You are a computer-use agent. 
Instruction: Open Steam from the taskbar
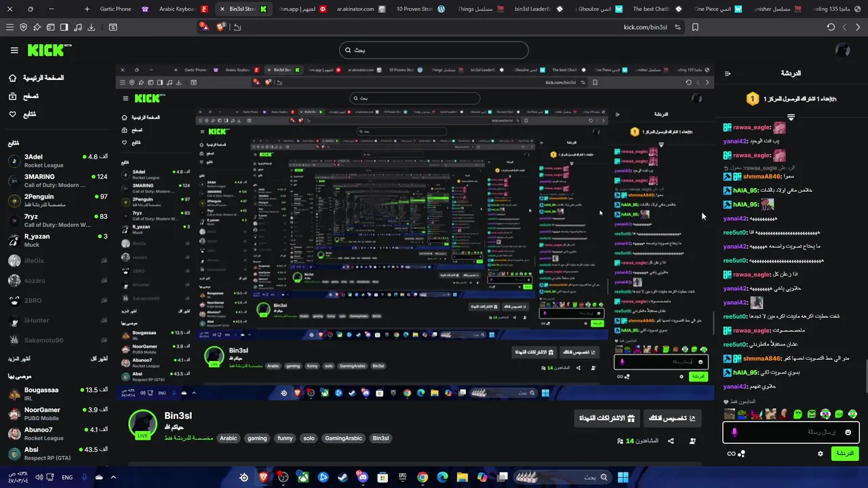coord(342,477)
